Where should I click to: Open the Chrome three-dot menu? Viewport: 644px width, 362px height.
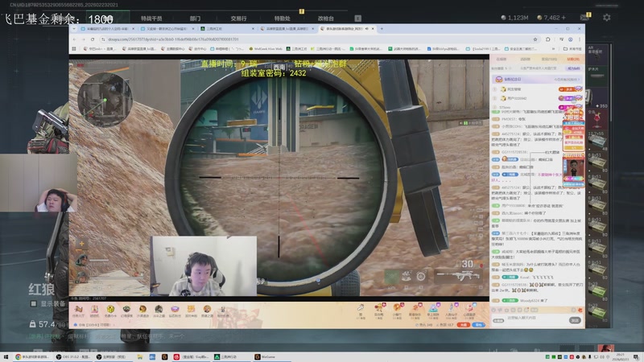579,39
